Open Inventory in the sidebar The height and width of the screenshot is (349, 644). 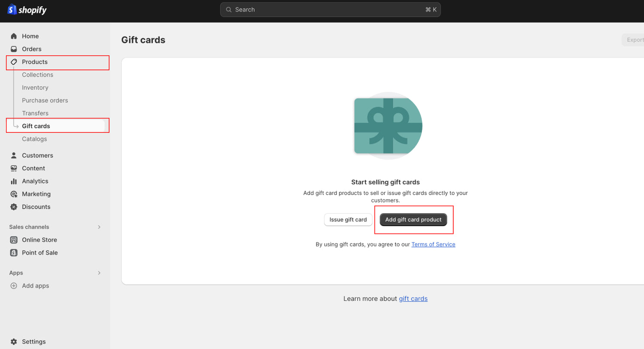tap(35, 88)
